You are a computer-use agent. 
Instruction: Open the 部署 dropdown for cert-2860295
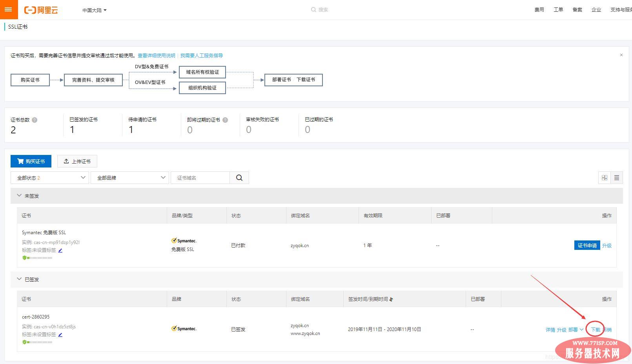click(x=576, y=330)
